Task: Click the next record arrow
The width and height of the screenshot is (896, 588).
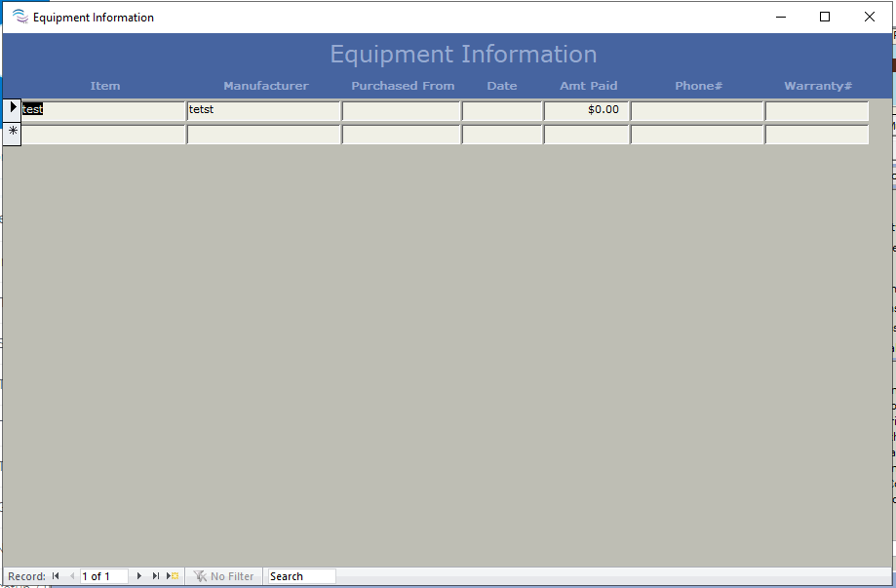Action: [139, 576]
